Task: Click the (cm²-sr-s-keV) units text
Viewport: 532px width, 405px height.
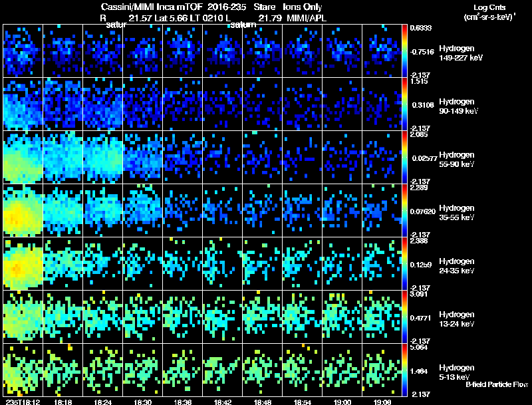Action: pos(489,17)
